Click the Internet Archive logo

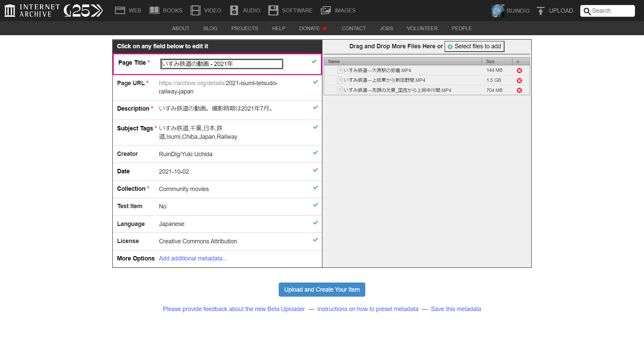tap(32, 10)
